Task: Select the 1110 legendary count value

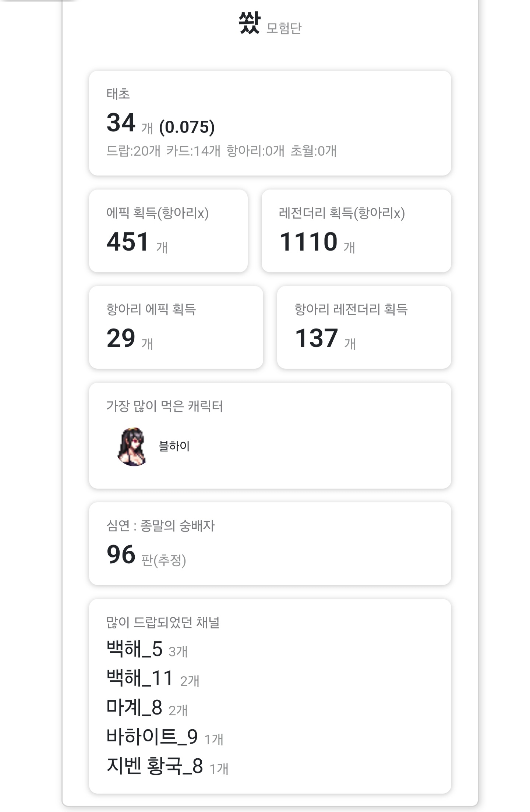Action: click(308, 242)
